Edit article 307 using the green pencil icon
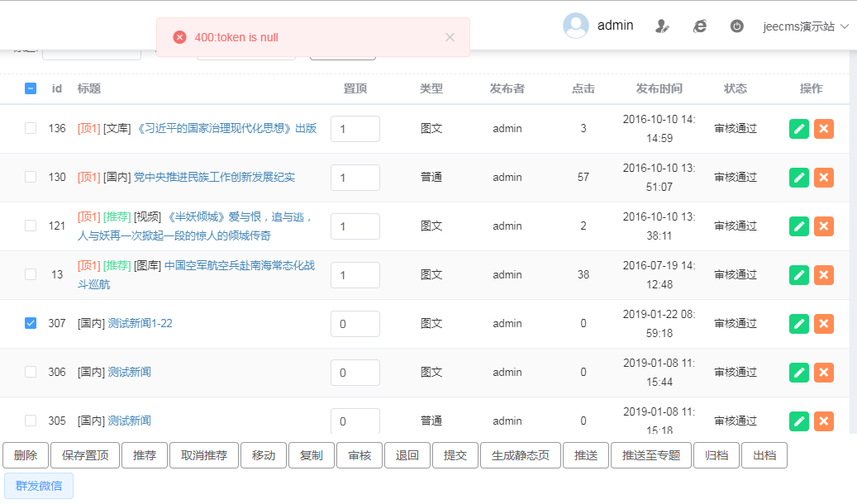The image size is (857, 504). (799, 324)
